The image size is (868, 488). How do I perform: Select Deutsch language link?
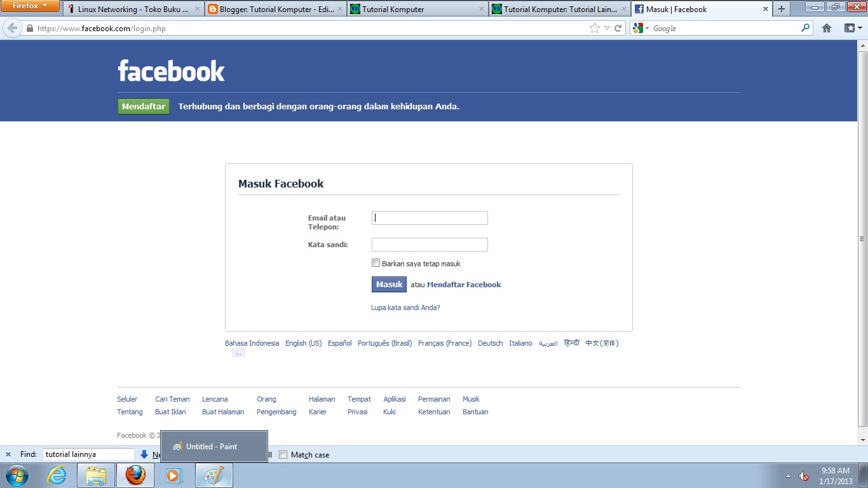(x=491, y=343)
